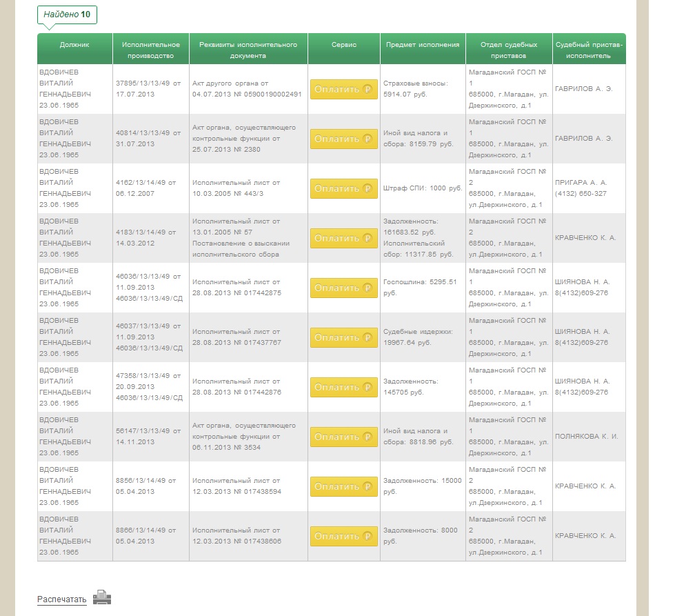
Task: Click the Предмет исполнения column header
Action: tap(422, 45)
